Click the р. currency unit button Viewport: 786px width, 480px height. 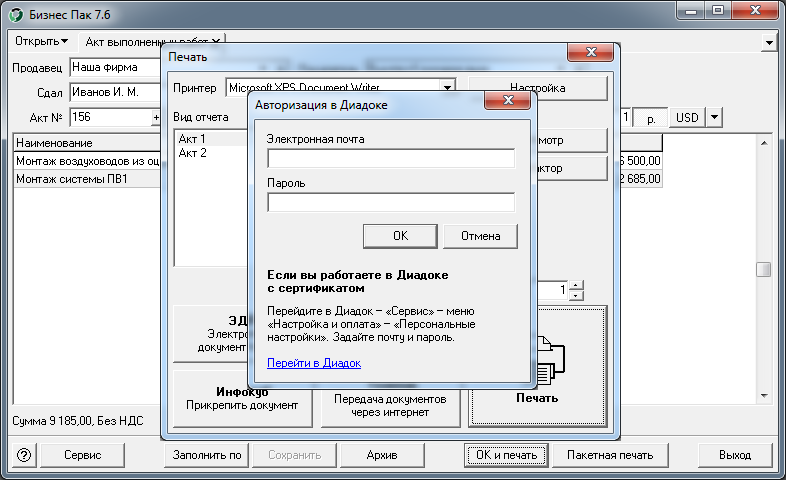pyautogui.click(x=651, y=118)
